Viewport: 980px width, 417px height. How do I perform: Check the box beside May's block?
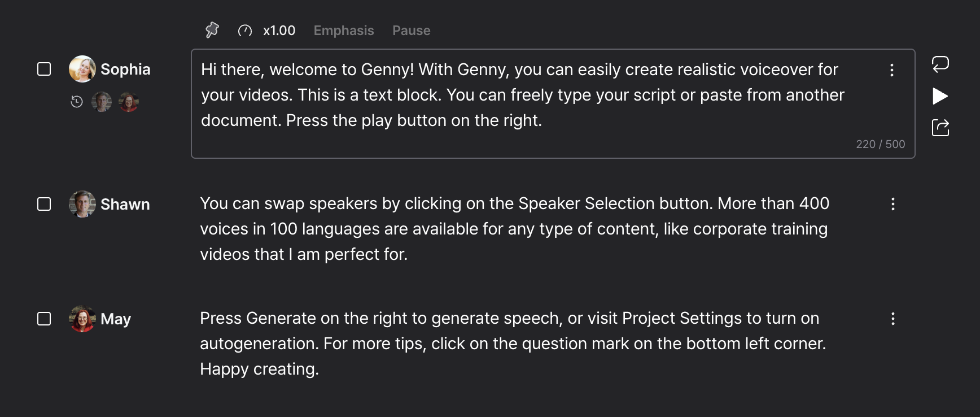coord(44,319)
